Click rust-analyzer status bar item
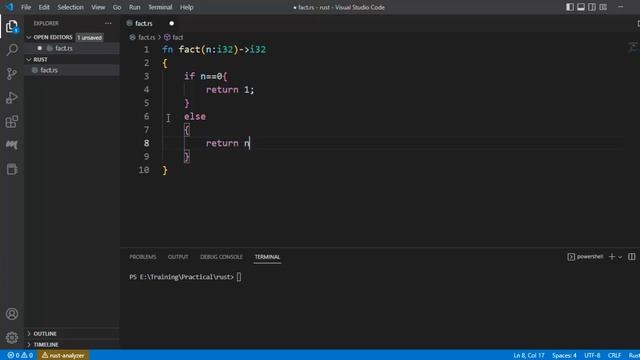The width and height of the screenshot is (640, 360). coord(63,356)
